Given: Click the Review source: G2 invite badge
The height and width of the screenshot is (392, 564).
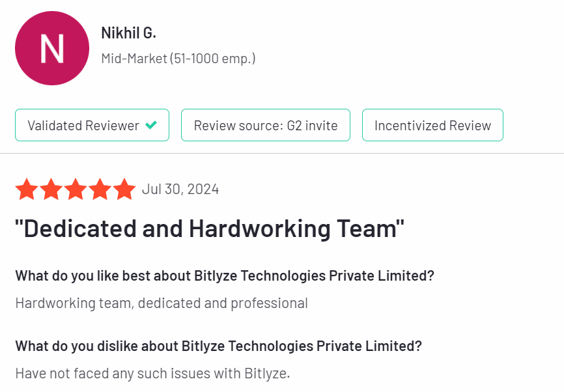Looking at the screenshot, I should (x=266, y=125).
